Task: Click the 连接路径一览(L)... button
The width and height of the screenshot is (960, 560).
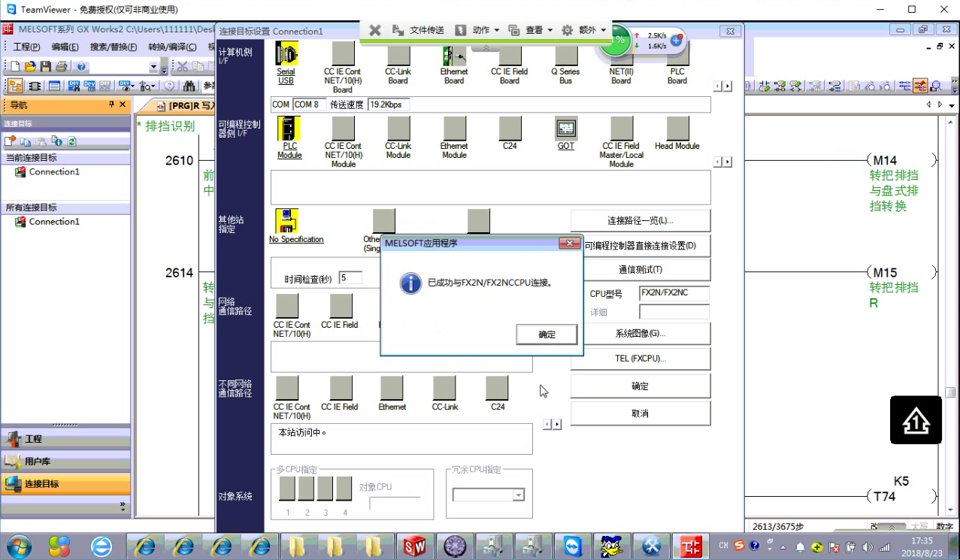Action: click(641, 221)
